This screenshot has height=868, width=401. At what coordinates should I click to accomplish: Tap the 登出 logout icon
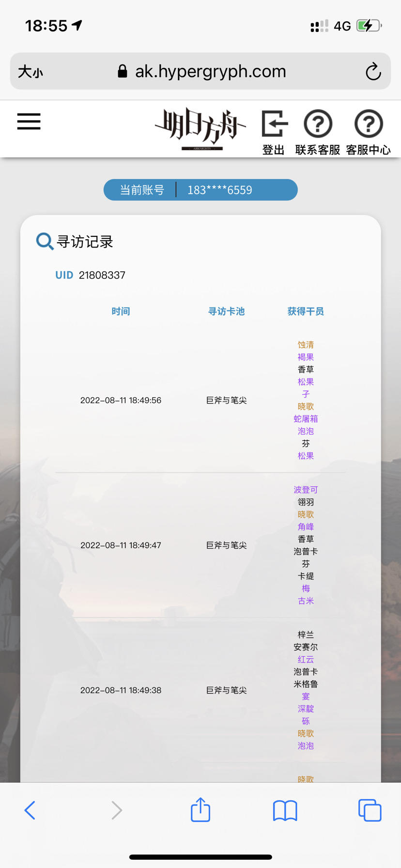click(x=274, y=133)
